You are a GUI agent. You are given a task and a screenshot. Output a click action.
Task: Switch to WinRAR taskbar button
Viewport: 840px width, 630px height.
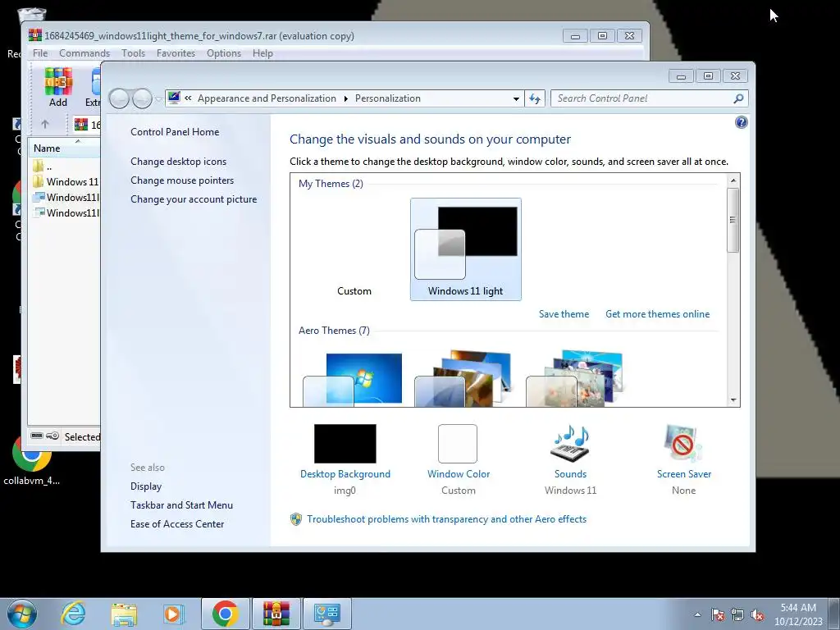point(276,614)
